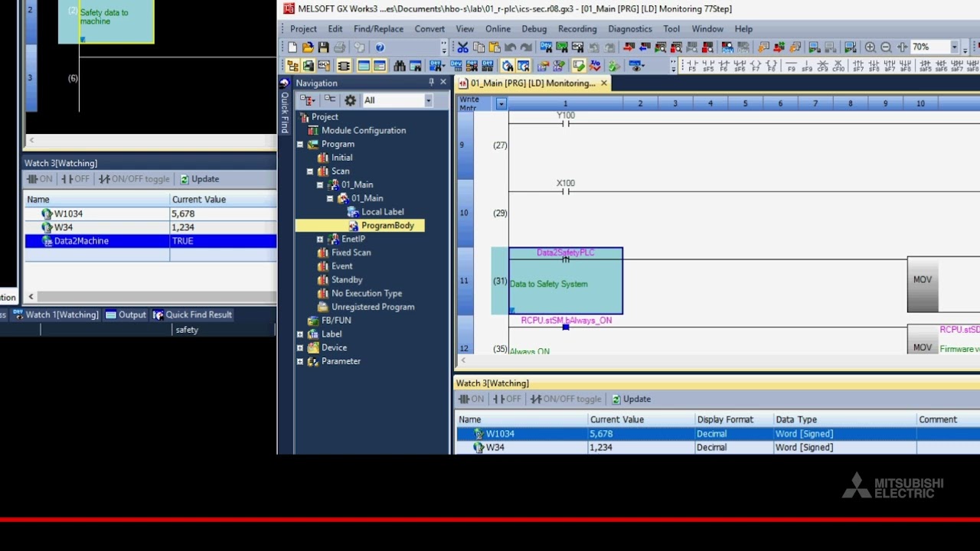The height and width of the screenshot is (551, 980).
Task: Switch to the Quick Find Result tab
Action: pyautogui.click(x=192, y=315)
